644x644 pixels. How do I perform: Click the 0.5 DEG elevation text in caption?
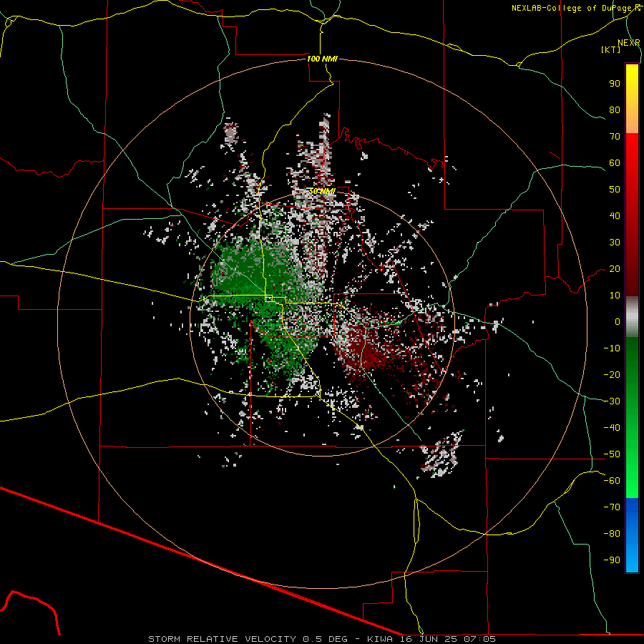(x=326, y=639)
